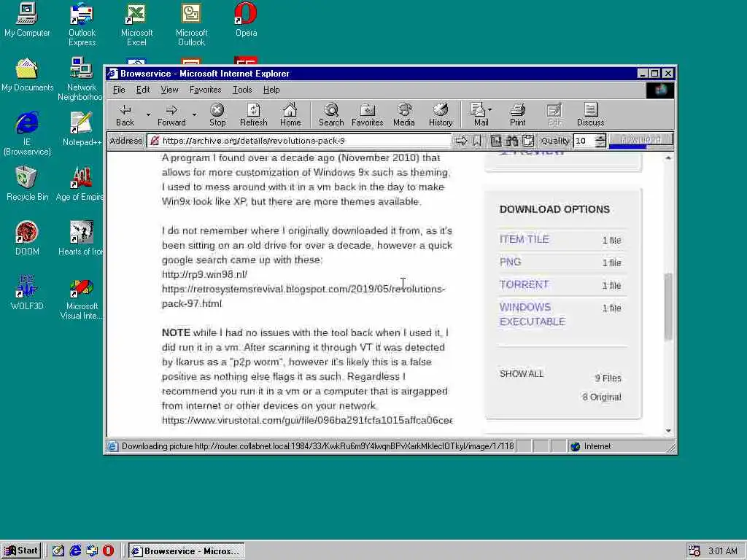Image resolution: width=747 pixels, height=560 pixels.
Task: Select Recycle Bin on desktop
Action: pyautogui.click(x=27, y=184)
